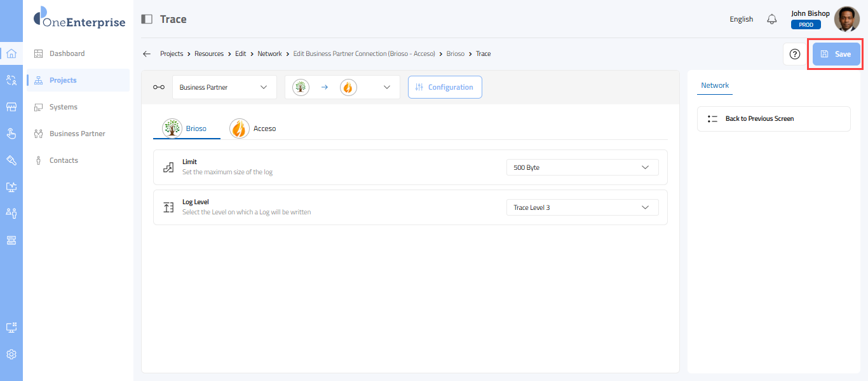The width and height of the screenshot is (868, 381).
Task: Click John Bishop's profile avatar
Action: coord(846,19)
